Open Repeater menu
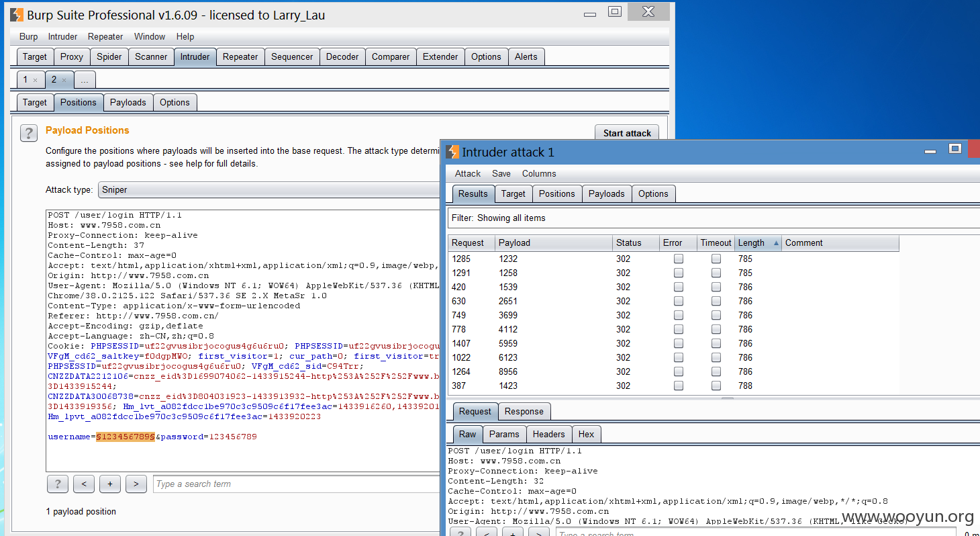Screen dimensions: 980x536 (x=105, y=37)
